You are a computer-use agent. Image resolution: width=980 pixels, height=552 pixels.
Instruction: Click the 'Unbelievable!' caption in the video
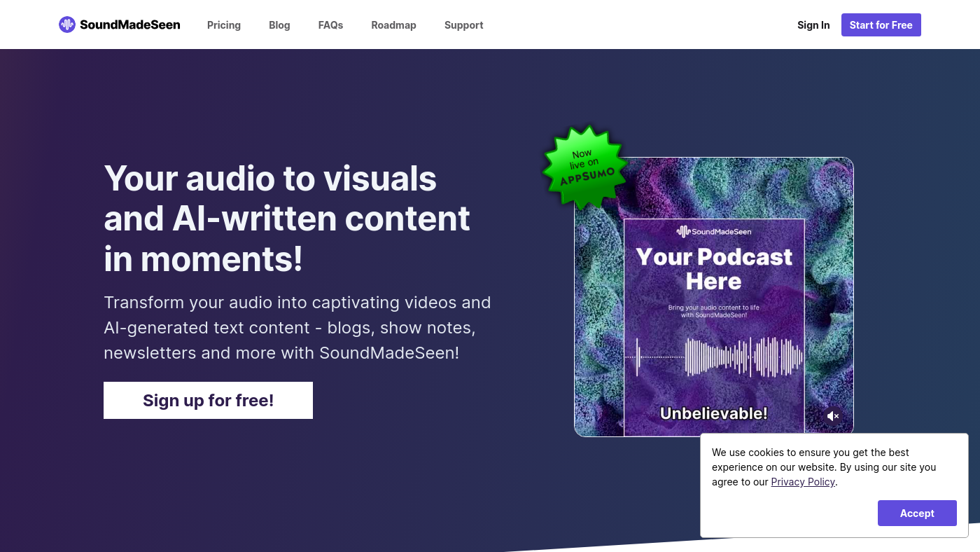pos(714,413)
